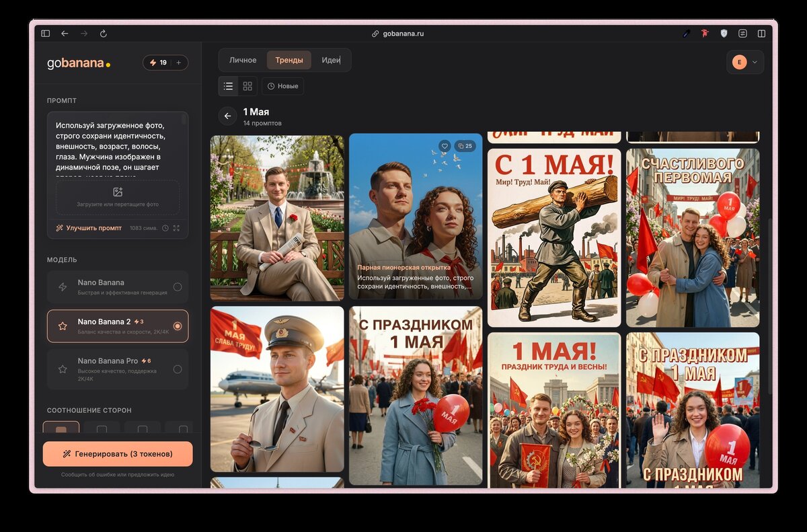The height and width of the screenshot is (532, 807).
Task: Reload the page with the refresh icon
Action: coord(104,33)
